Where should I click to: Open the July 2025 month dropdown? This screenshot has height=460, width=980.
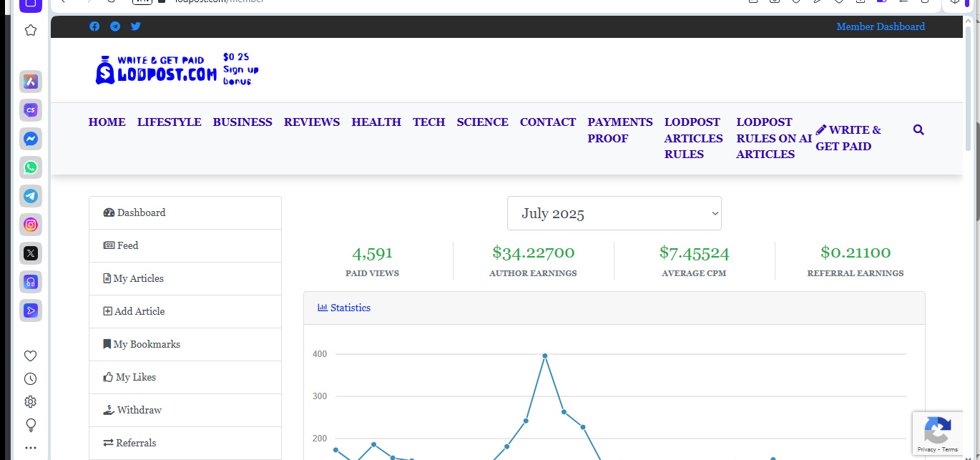614,213
